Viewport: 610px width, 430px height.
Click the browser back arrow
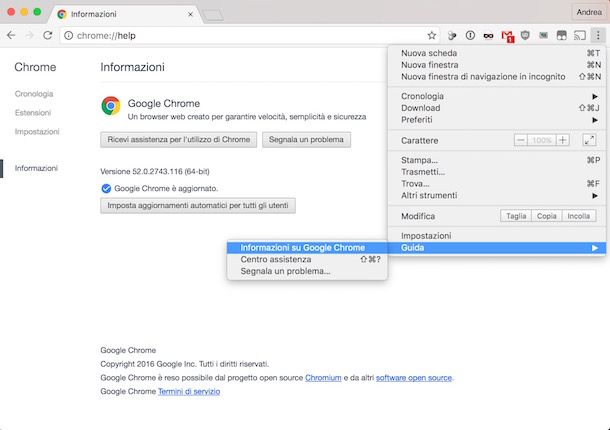[x=11, y=35]
